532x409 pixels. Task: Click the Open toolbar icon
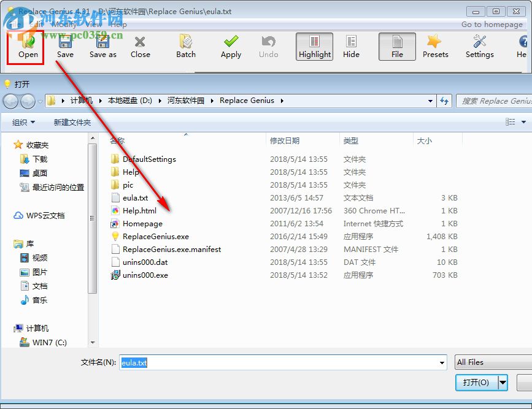pyautogui.click(x=28, y=47)
